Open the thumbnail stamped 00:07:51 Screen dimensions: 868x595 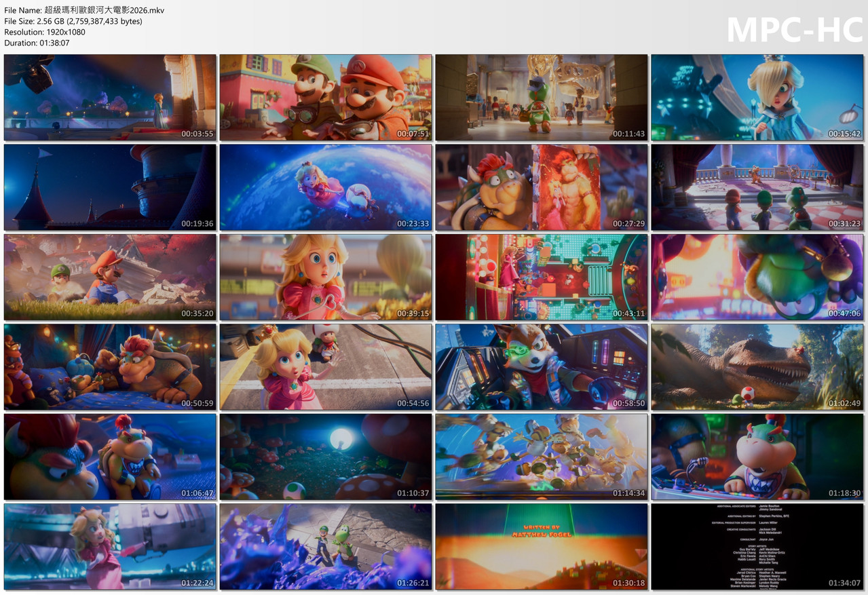click(326, 98)
